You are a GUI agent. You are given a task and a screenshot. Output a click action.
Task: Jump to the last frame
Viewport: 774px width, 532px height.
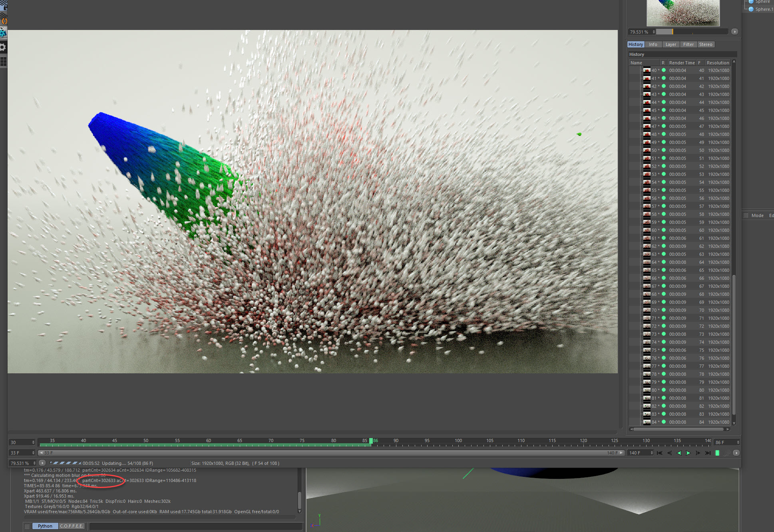click(x=708, y=453)
